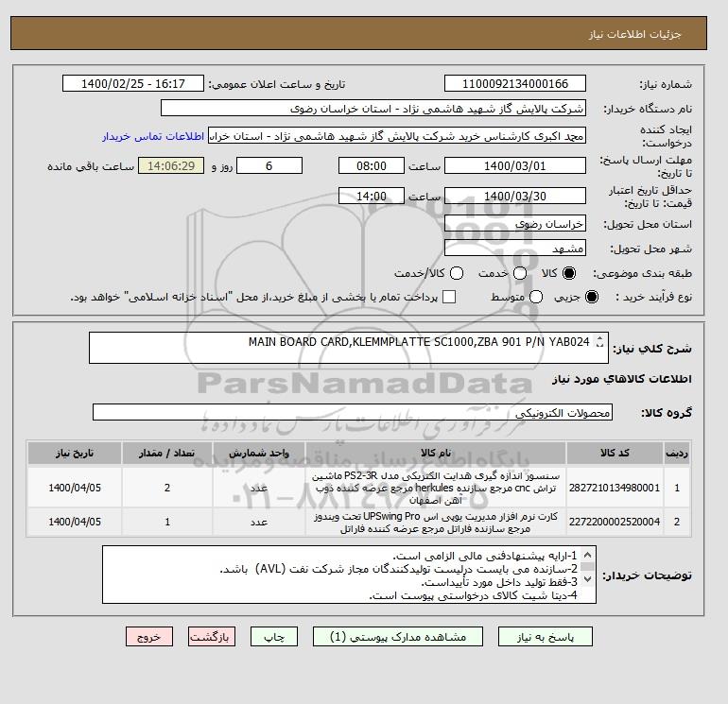This screenshot has width=728, height=704.
Task: Click the buyer notes scroll up arrow
Action: coord(587,555)
